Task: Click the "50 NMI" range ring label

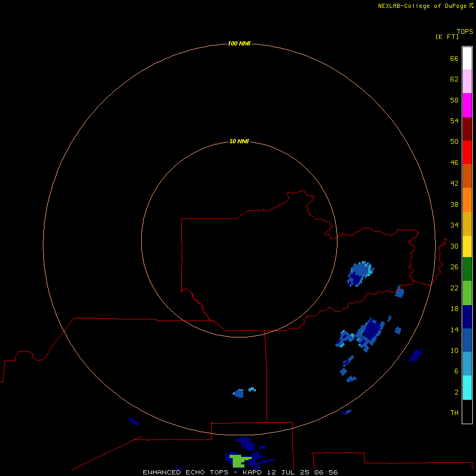Action: pos(239,141)
